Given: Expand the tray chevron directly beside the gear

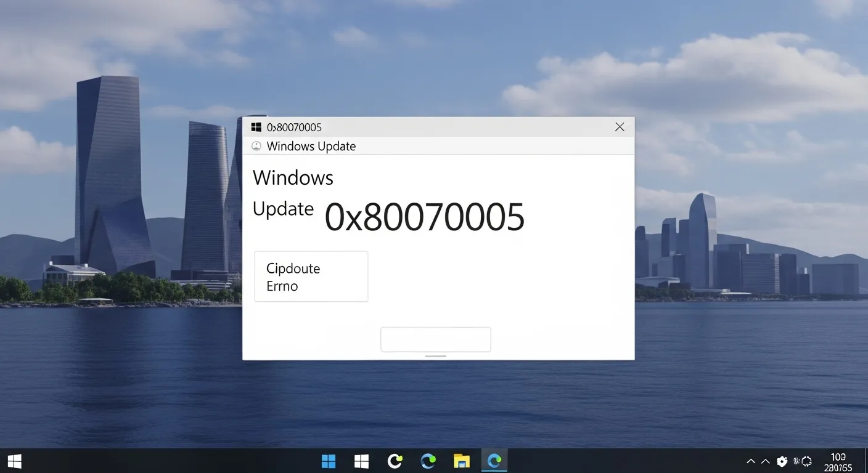Looking at the screenshot, I should (x=766, y=461).
